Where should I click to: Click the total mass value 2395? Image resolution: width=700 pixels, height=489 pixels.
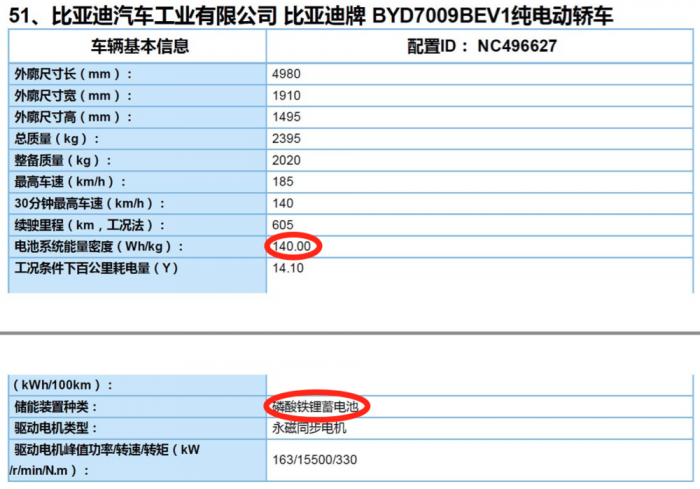286,139
